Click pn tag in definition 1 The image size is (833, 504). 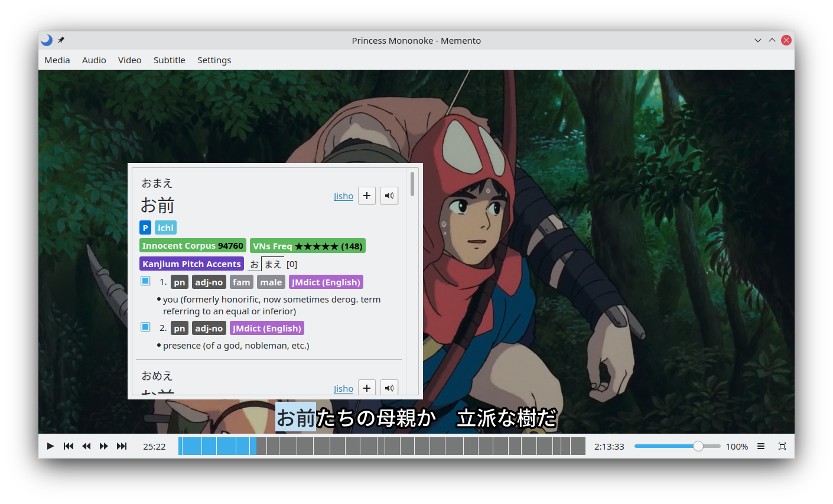click(x=180, y=282)
